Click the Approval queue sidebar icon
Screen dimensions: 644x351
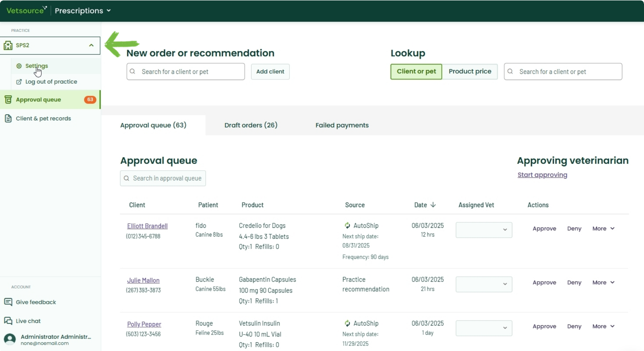pos(8,100)
